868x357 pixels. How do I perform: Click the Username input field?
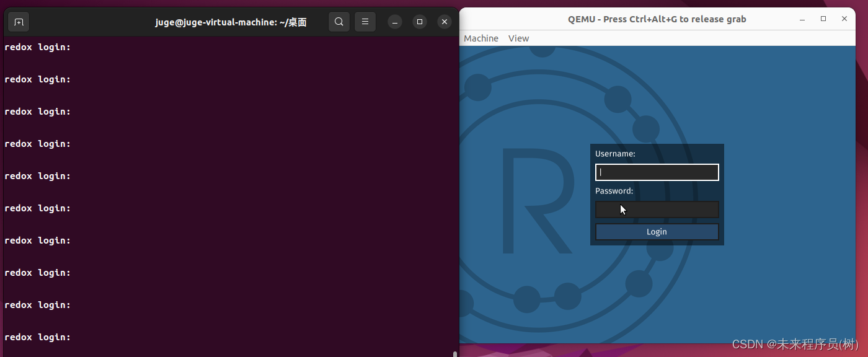pyautogui.click(x=657, y=172)
